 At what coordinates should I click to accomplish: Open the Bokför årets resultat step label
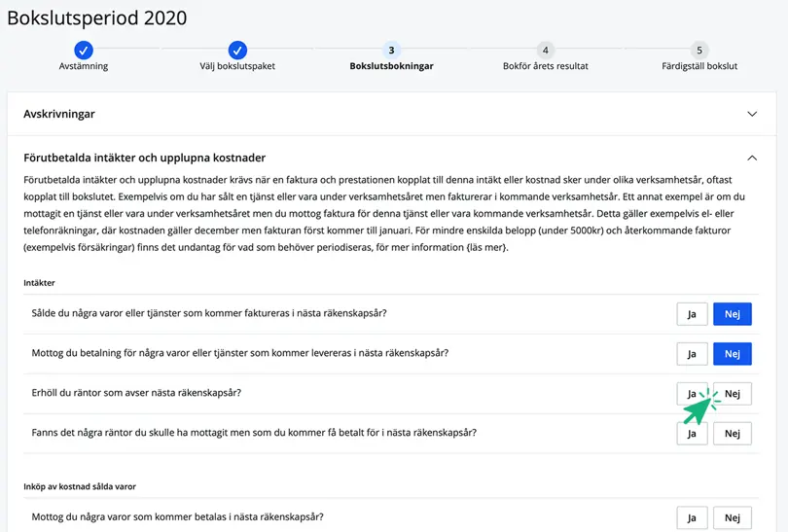coord(545,66)
